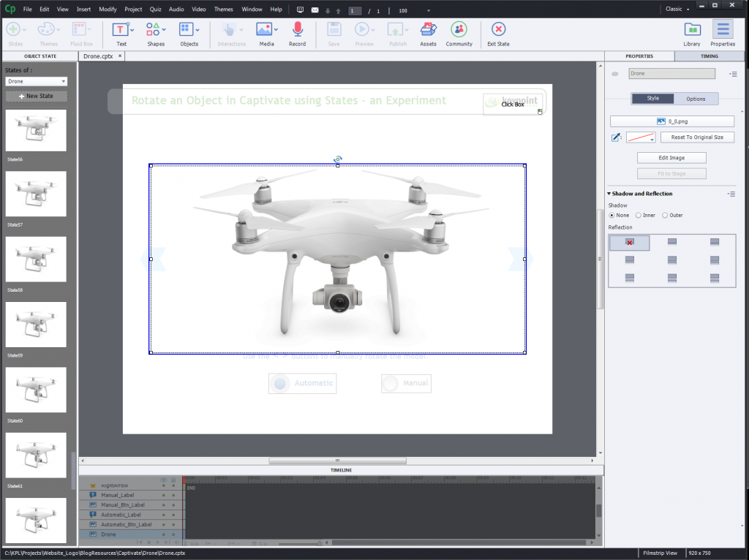Screen dimensions: 749x560
Task: Click Reset To Original Size button
Action: click(x=697, y=137)
